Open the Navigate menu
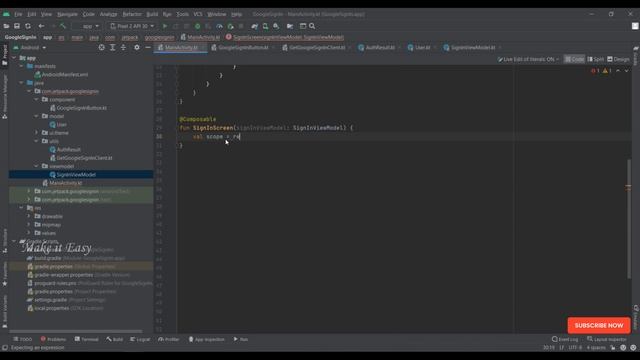 coord(67,14)
